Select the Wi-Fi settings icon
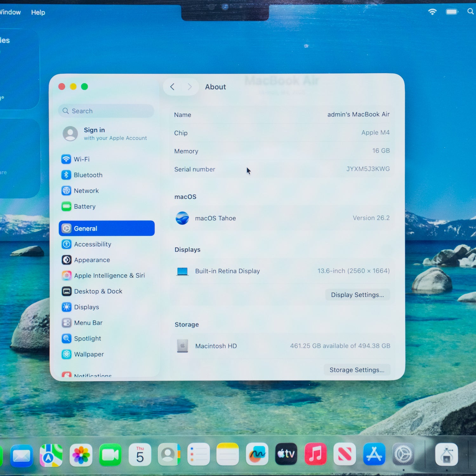This screenshot has height=476, width=476. (66, 159)
